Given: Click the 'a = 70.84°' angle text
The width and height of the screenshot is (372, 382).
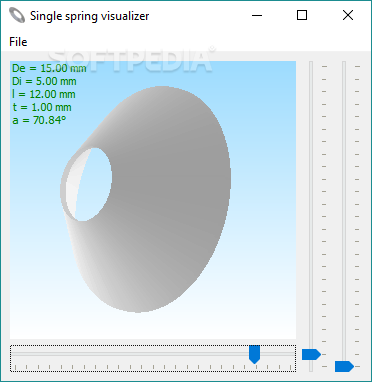Looking at the screenshot, I should pos(39,120).
